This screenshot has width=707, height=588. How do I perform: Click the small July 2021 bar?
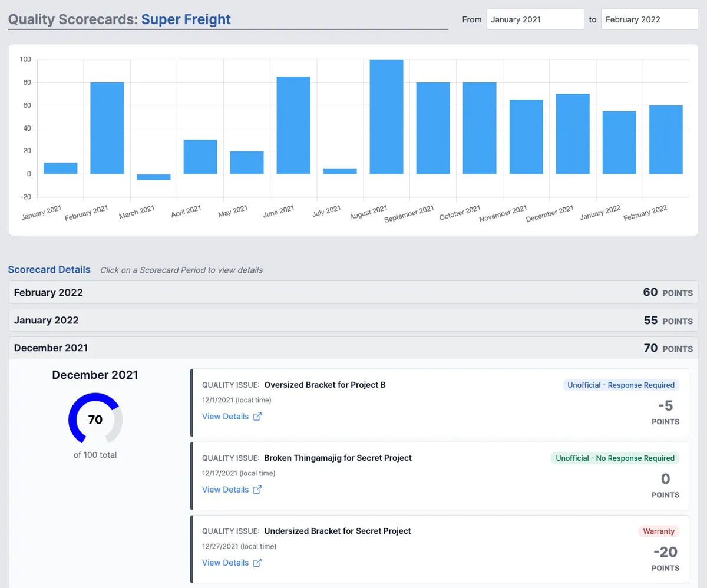tap(340, 171)
